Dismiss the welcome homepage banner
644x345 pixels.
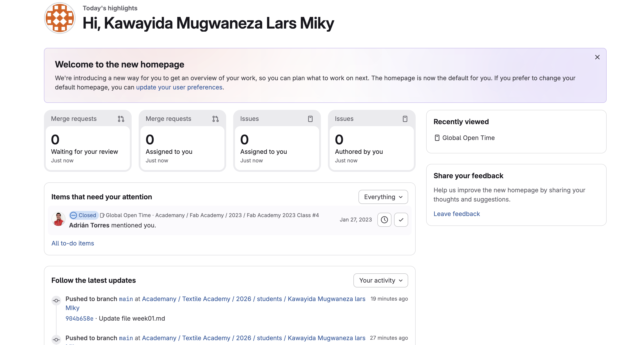(597, 57)
